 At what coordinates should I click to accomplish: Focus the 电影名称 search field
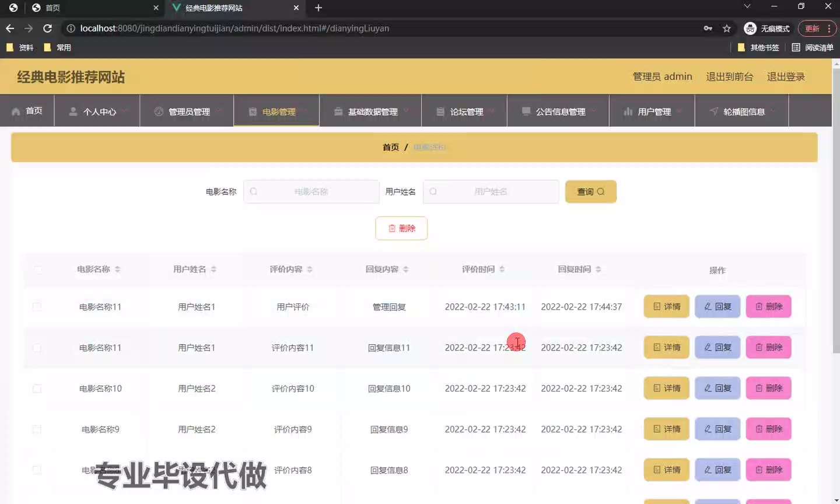(311, 191)
